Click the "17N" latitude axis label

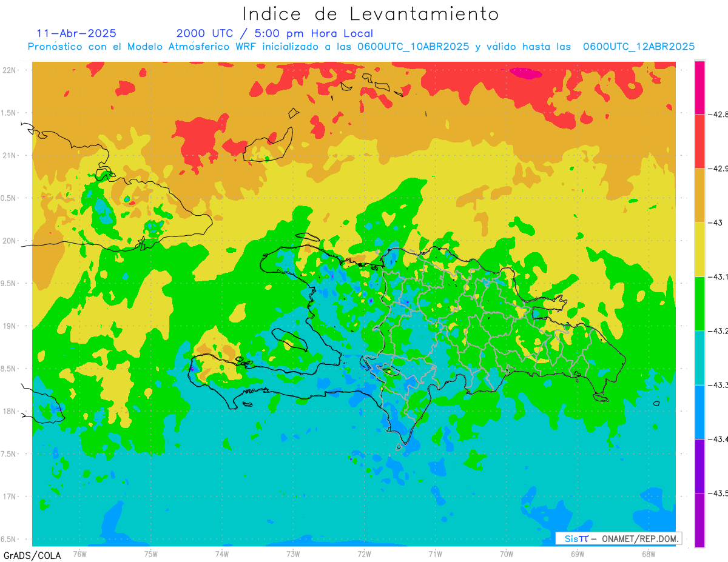(10, 497)
